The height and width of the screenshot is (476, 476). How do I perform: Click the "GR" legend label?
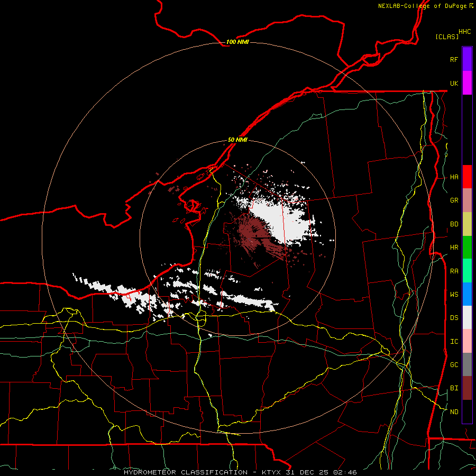(454, 200)
